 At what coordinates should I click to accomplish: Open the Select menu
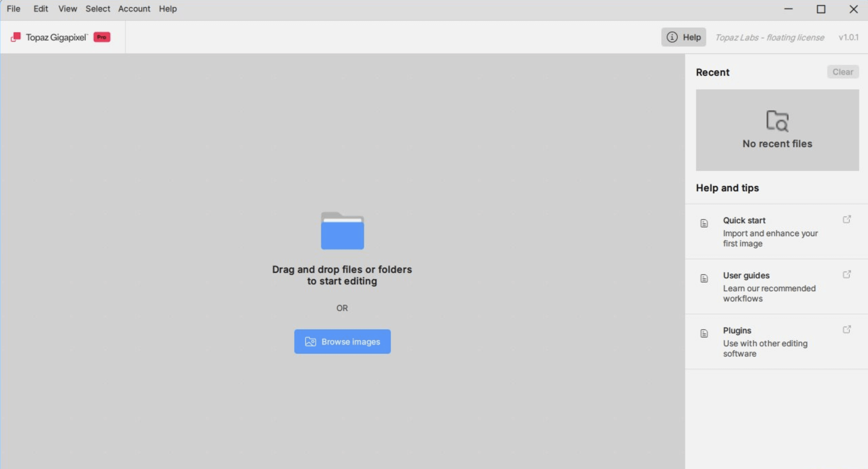[x=98, y=9]
